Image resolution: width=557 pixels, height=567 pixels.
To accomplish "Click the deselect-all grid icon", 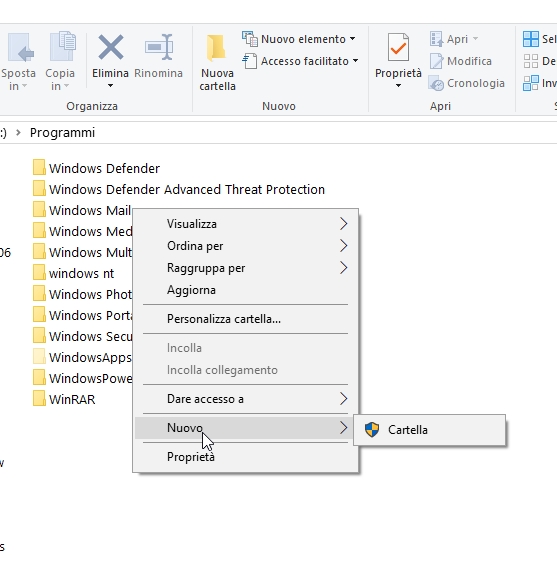I will pyautogui.click(x=531, y=61).
